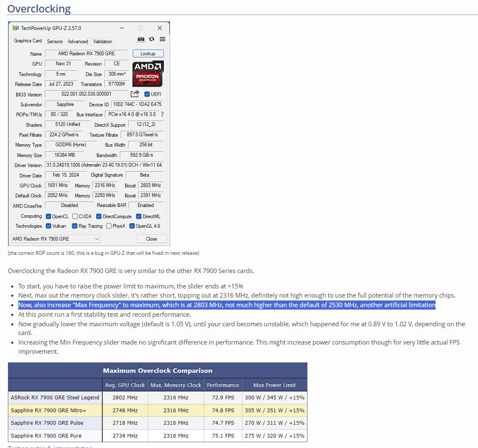Click the Bandwidth value 592.9 GB/s
478x448 pixels.
click(141, 155)
